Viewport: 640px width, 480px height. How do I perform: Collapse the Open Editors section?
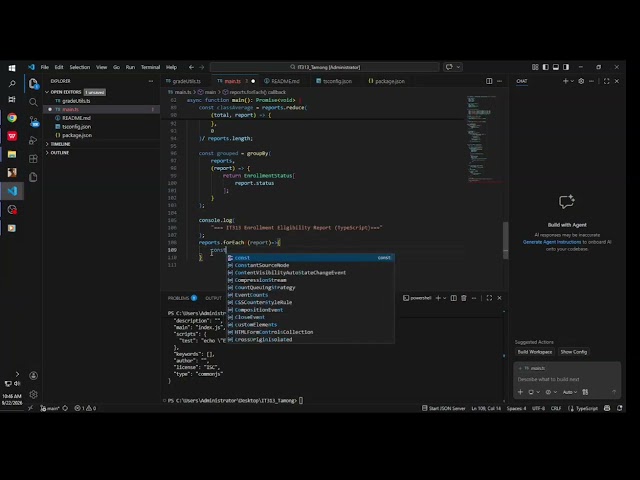coord(63,92)
